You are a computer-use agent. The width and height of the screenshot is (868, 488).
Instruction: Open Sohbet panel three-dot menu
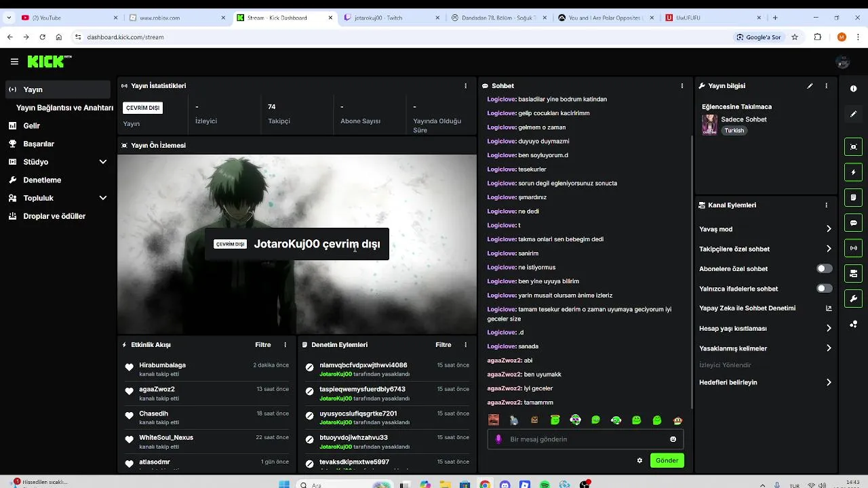682,86
